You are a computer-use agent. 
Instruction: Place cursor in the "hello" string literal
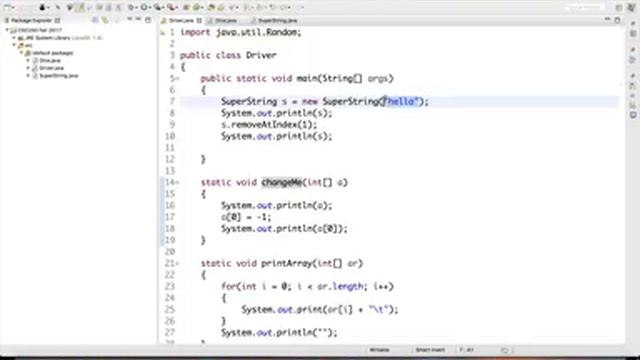[x=402, y=101]
